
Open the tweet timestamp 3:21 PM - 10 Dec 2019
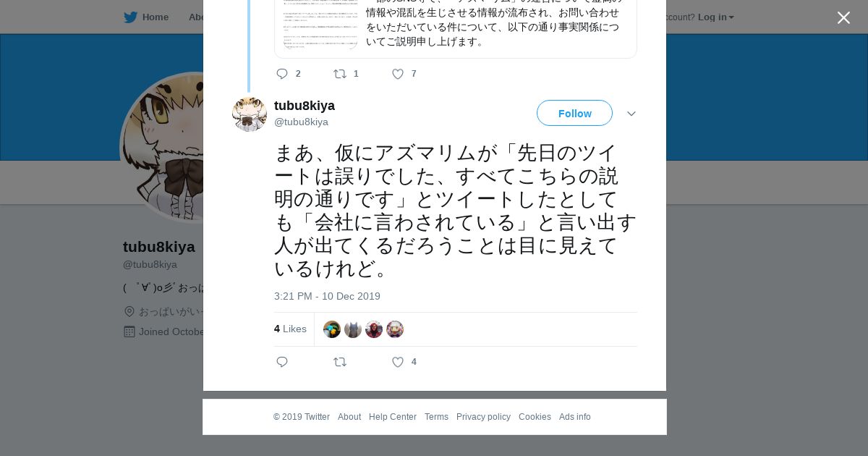coord(327,296)
